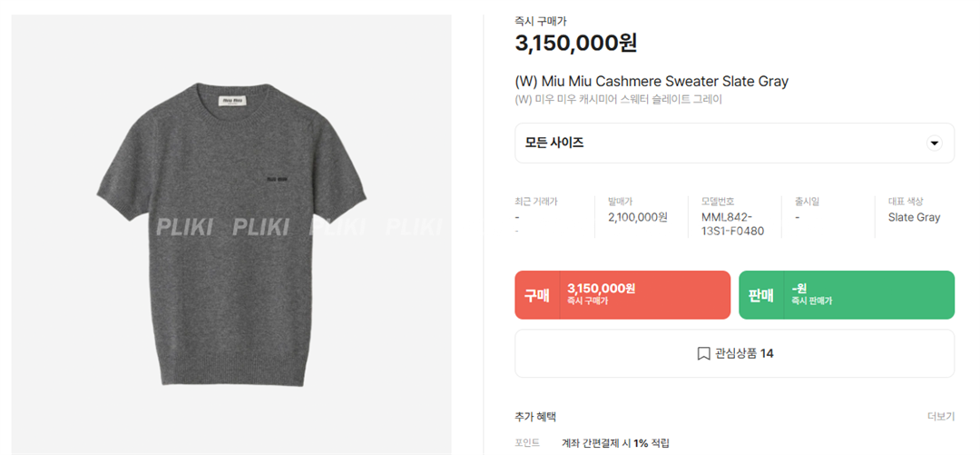Click the 계좌 간편결제 시 1% 적립 text

615,443
